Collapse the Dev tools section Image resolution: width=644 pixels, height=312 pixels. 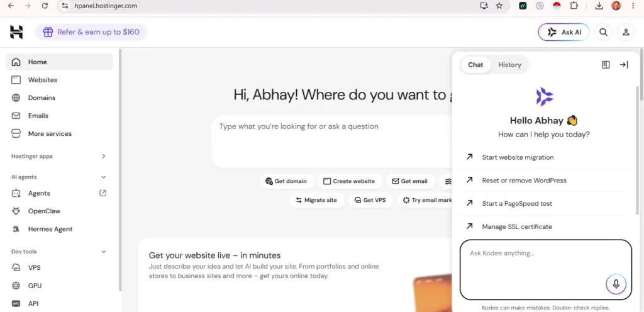pos(58,252)
